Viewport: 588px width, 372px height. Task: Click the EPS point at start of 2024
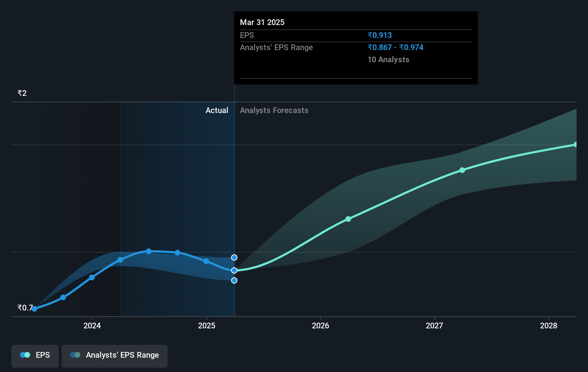click(x=92, y=278)
